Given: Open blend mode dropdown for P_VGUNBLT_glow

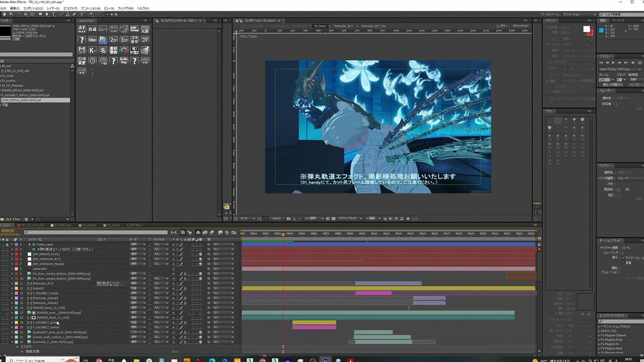Looking at the screenshot, I should tap(138, 322).
